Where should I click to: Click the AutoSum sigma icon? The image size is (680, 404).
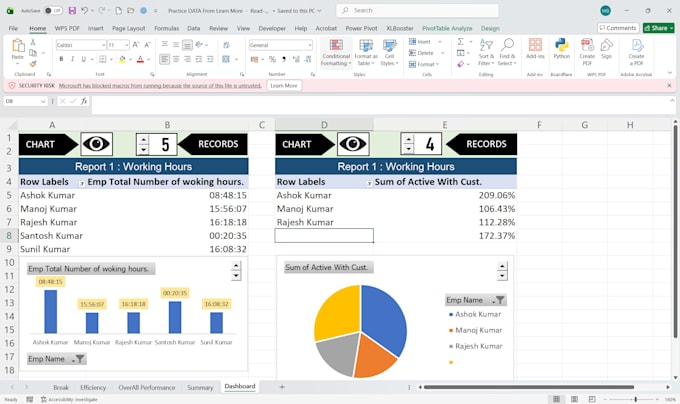461,42
